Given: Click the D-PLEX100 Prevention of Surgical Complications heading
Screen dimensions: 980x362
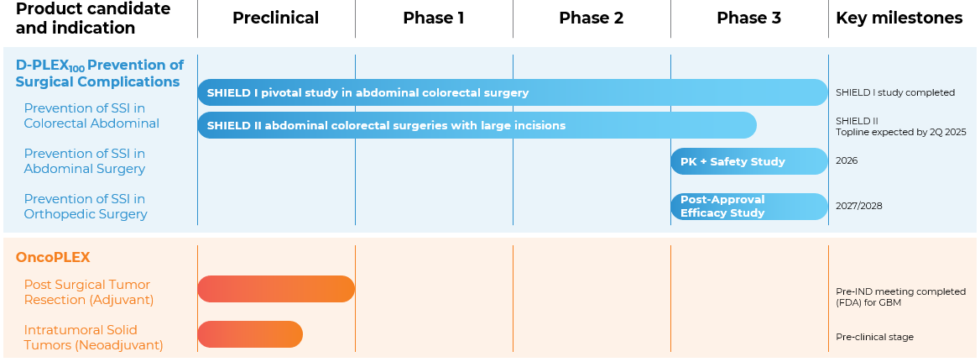Looking at the screenshot, I should pos(100,74).
